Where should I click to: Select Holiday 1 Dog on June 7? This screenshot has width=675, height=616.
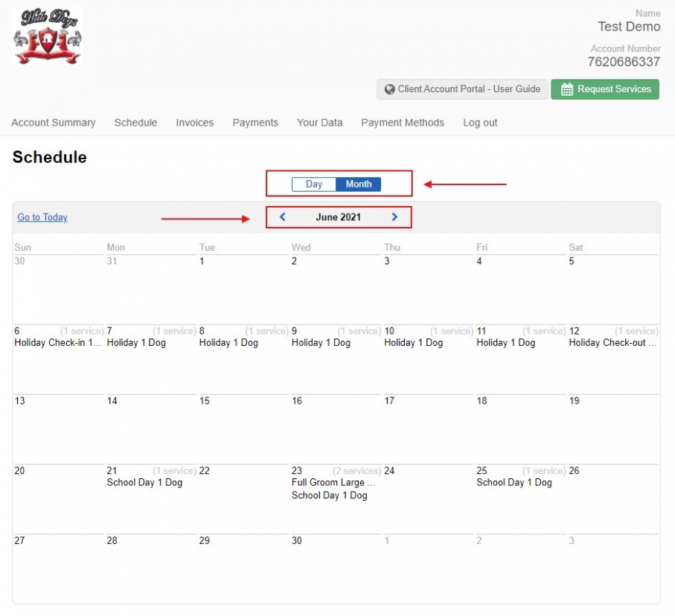[x=136, y=343]
